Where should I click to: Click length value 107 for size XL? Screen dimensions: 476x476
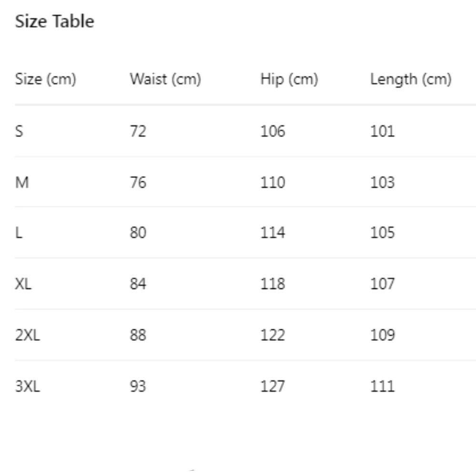[x=382, y=284]
